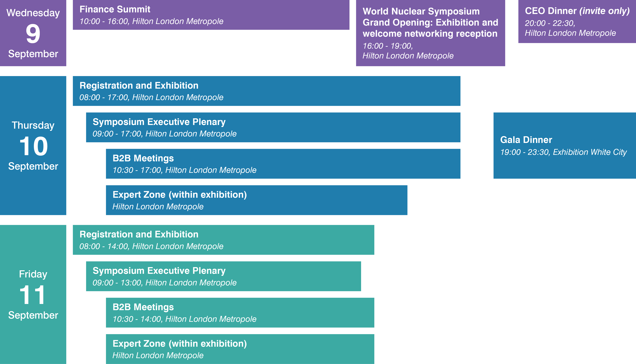The width and height of the screenshot is (636, 364).
Task: Click the Finance Summit 10:00-16:00 time text
Action: [x=104, y=21]
